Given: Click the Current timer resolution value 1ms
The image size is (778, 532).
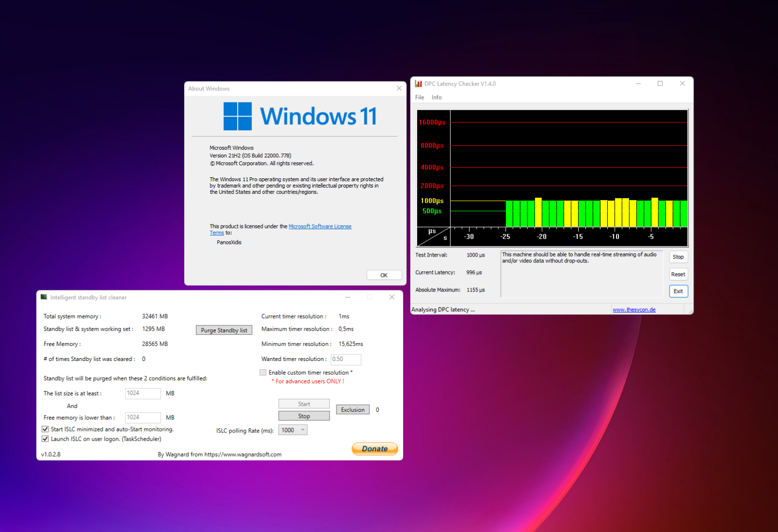Looking at the screenshot, I should (x=344, y=317).
